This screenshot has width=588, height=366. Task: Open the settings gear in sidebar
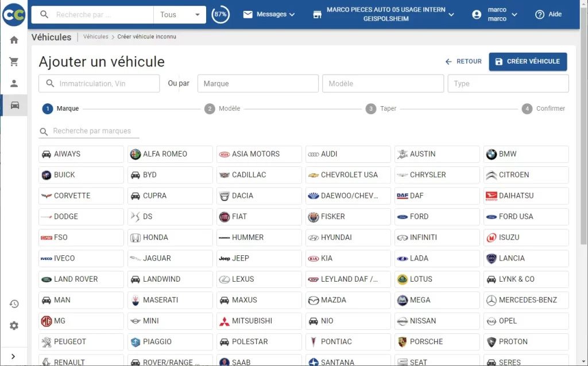14,325
